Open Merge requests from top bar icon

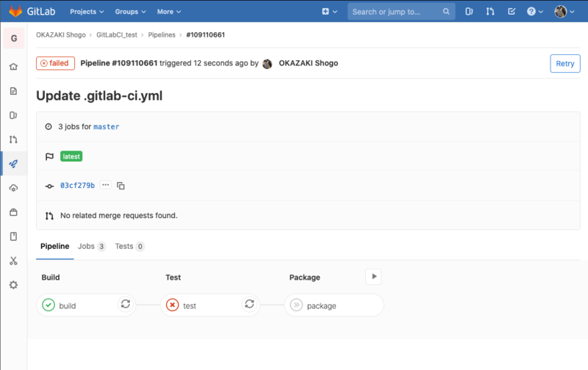click(490, 12)
